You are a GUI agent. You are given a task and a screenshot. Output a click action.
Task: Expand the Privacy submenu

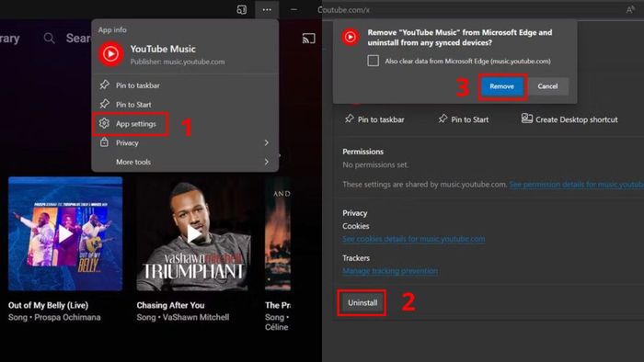coord(185,142)
